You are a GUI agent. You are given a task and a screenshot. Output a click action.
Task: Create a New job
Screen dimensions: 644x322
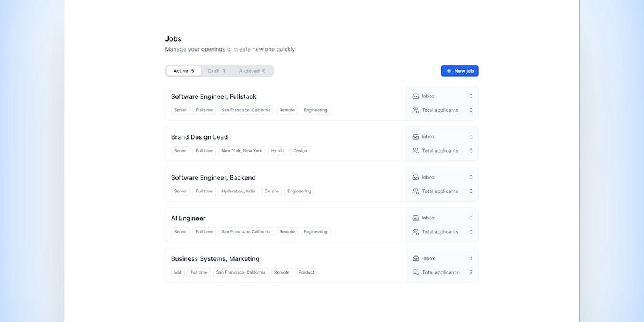460,71
